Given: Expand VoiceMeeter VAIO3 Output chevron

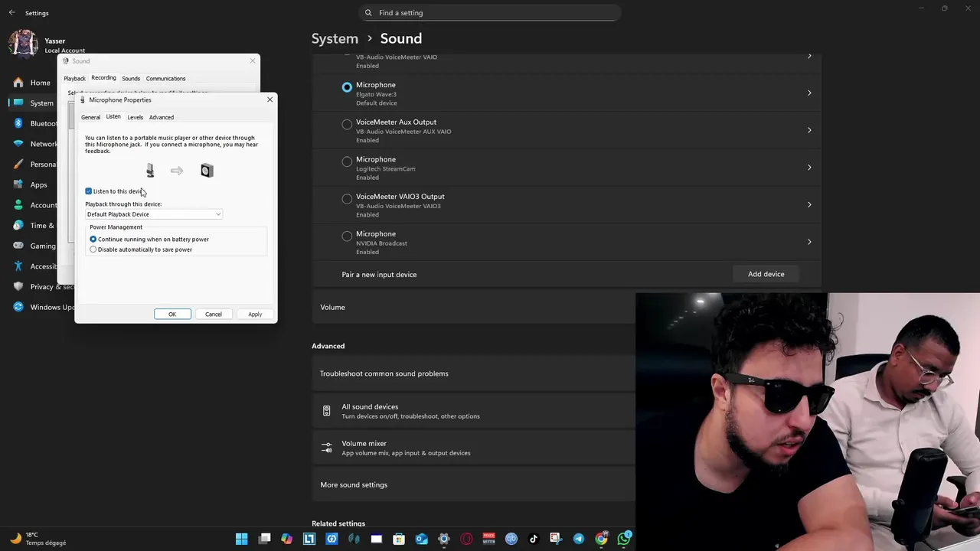Looking at the screenshot, I should click(809, 205).
